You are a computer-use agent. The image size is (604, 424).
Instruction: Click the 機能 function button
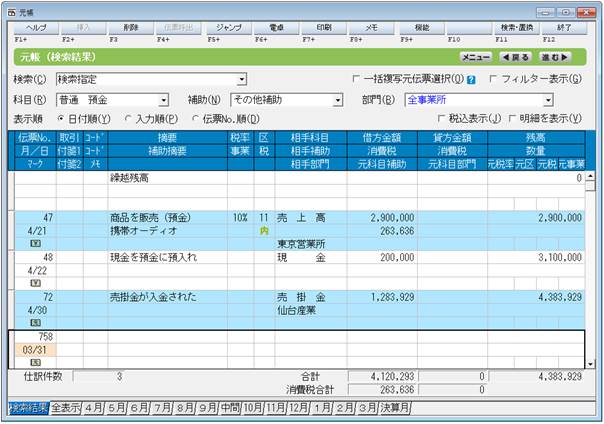422,28
